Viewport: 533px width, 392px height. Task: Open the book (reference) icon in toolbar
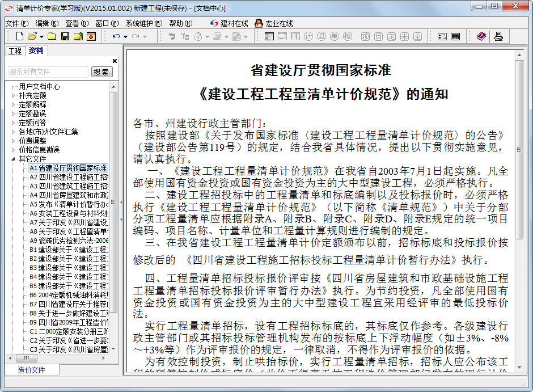481,36
